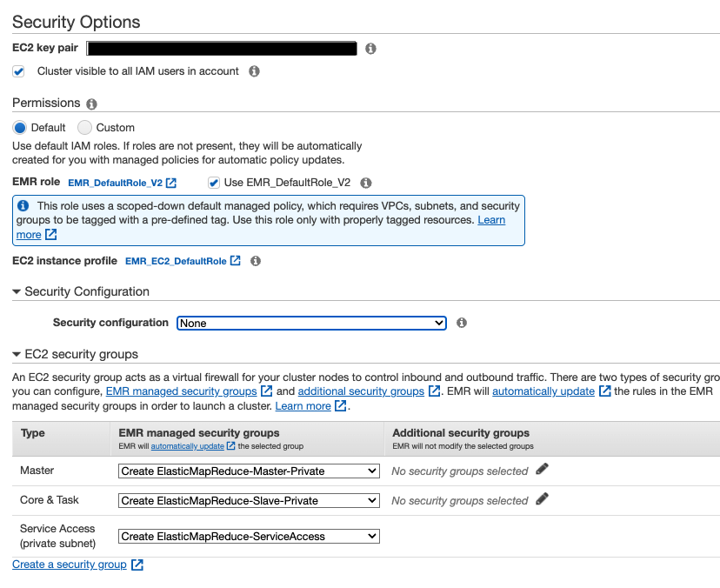Image resolution: width=720 pixels, height=588 pixels.
Task: Open Service Access security group dropdown
Action: pyautogui.click(x=249, y=537)
